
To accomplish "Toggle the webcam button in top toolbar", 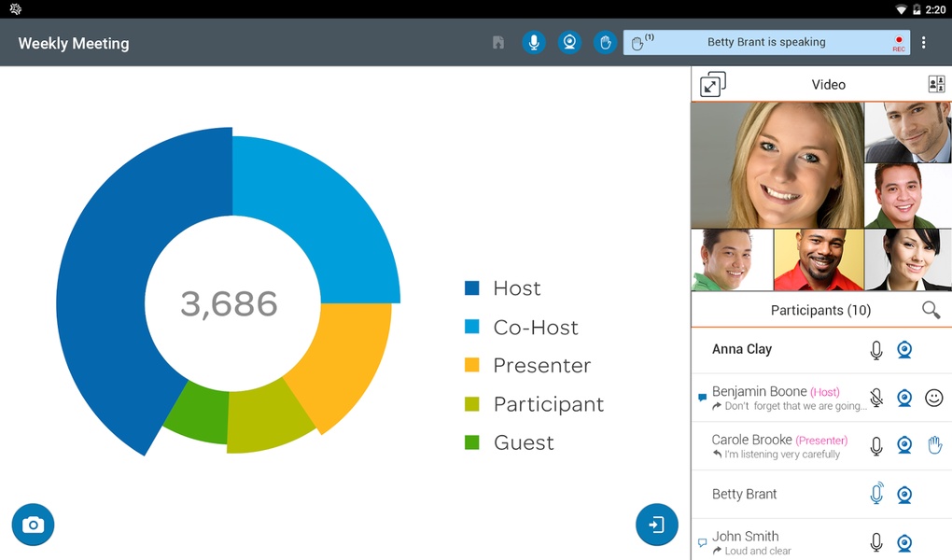I will (569, 43).
